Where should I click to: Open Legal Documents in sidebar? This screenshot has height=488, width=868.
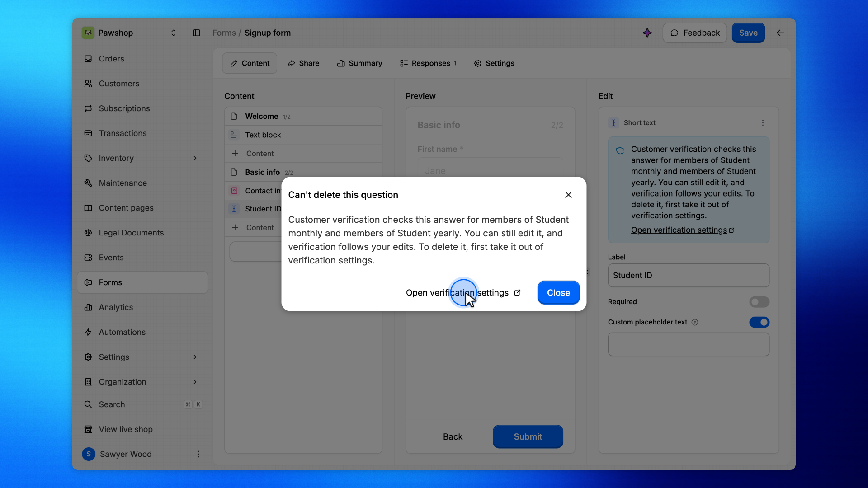(x=142, y=233)
